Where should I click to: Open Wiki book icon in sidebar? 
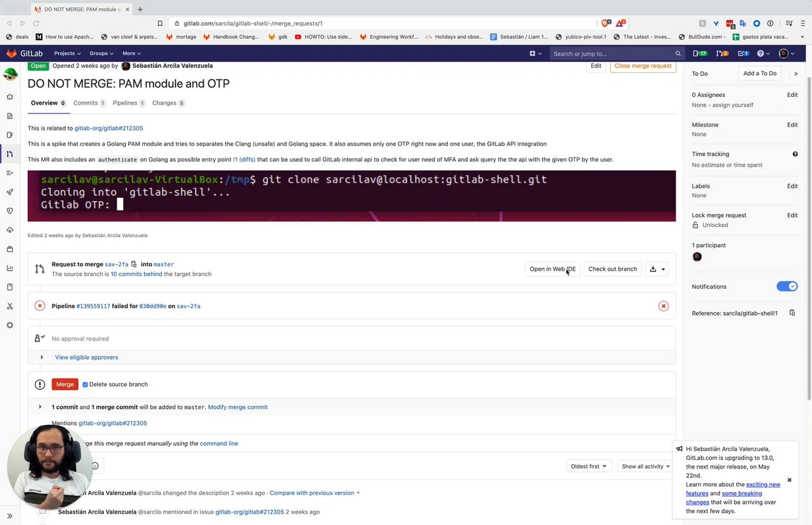10,287
